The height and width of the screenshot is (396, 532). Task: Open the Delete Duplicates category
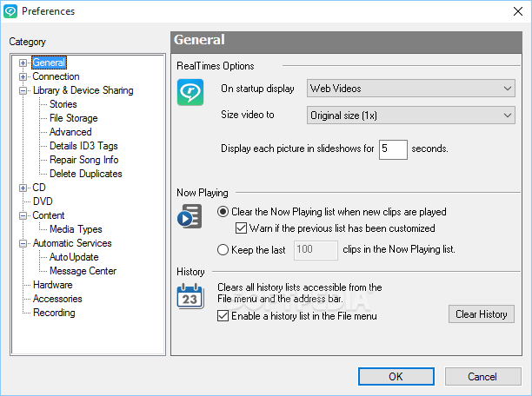pyautogui.click(x=85, y=174)
